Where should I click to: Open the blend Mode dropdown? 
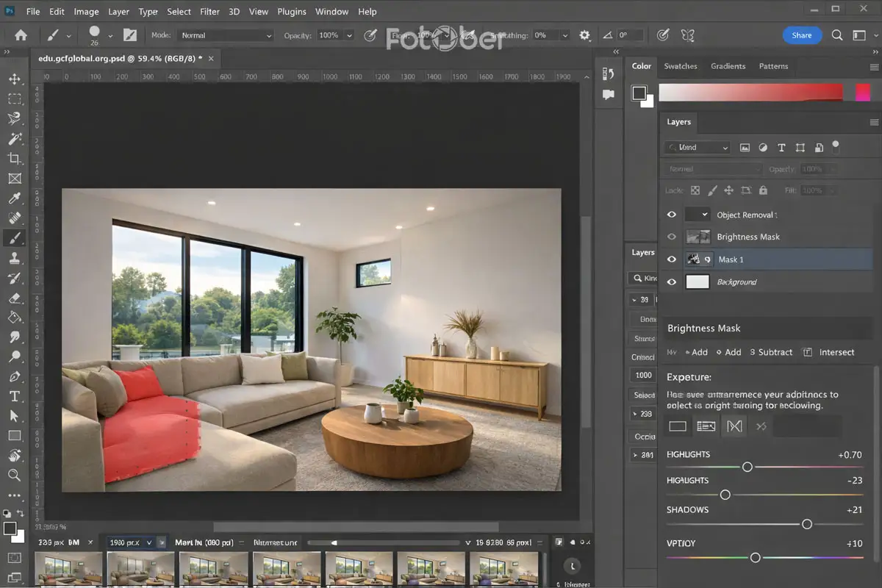coord(226,35)
